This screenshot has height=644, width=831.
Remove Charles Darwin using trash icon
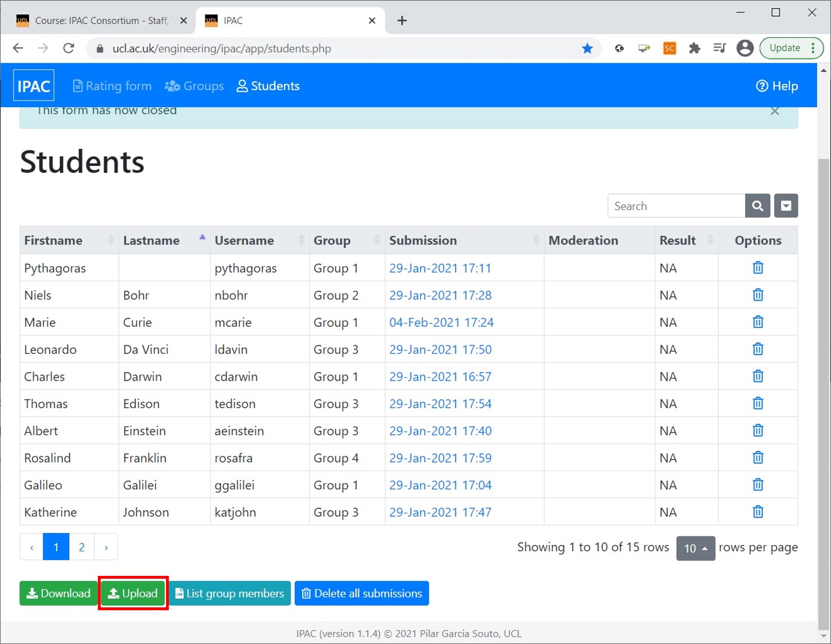tap(758, 376)
